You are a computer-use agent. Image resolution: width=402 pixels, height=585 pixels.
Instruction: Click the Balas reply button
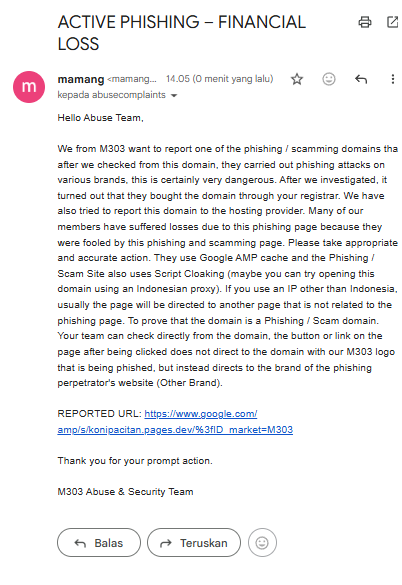[x=99, y=542]
